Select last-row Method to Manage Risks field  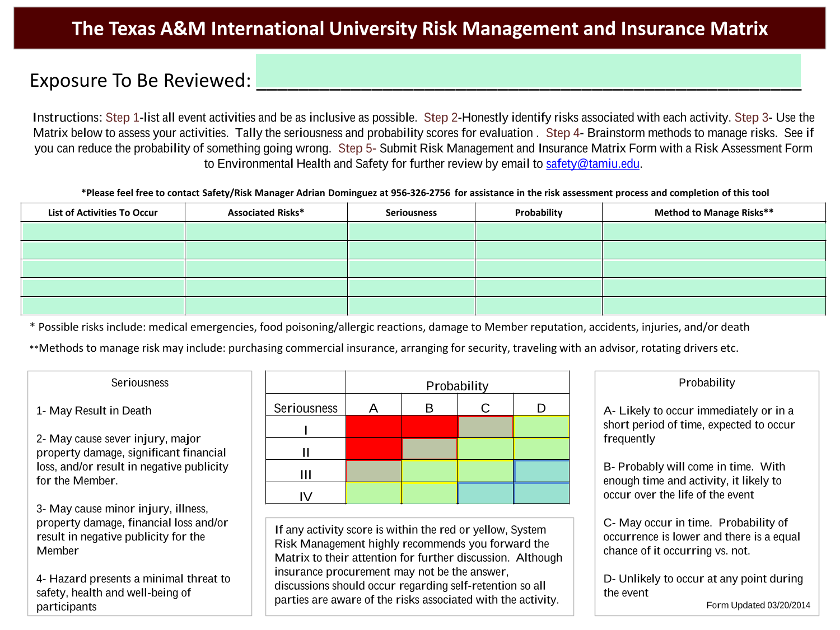click(x=714, y=306)
